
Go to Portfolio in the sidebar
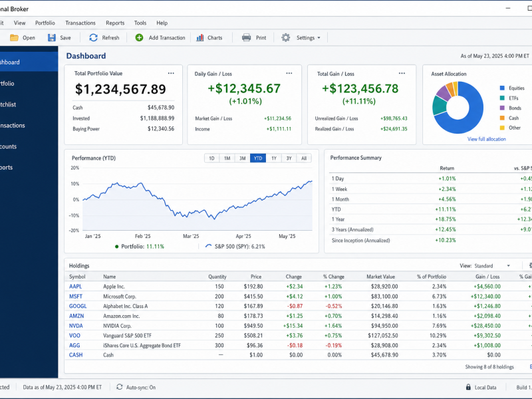[x=29, y=84]
